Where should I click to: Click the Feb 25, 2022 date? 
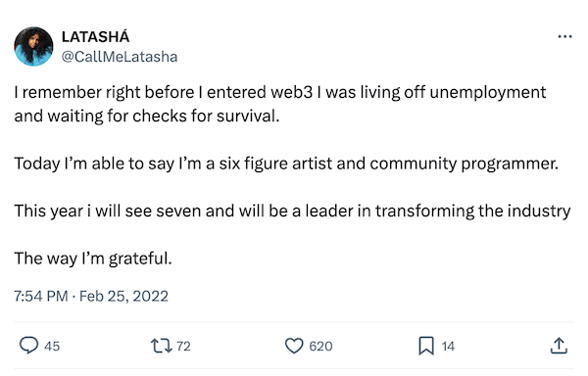coord(123,297)
